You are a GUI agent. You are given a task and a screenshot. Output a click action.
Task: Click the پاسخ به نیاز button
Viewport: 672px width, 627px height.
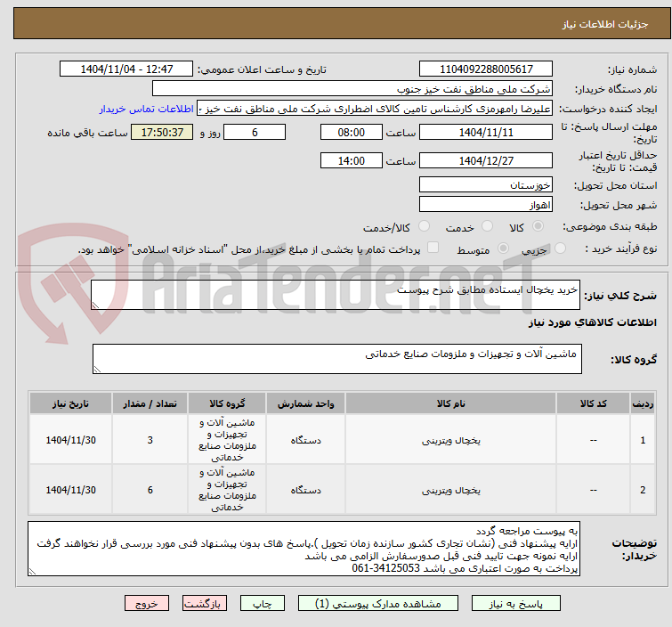point(516,604)
